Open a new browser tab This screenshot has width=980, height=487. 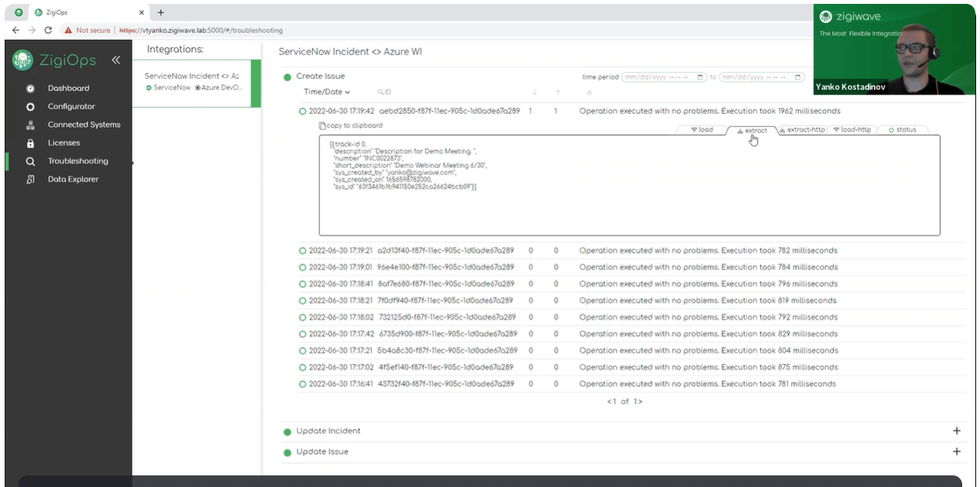(161, 12)
